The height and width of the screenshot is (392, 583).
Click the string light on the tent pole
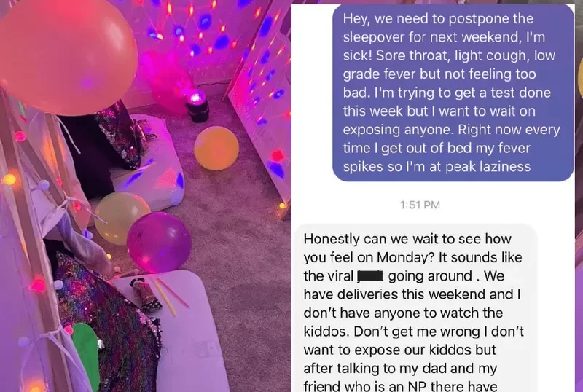pyautogui.click(x=38, y=286)
